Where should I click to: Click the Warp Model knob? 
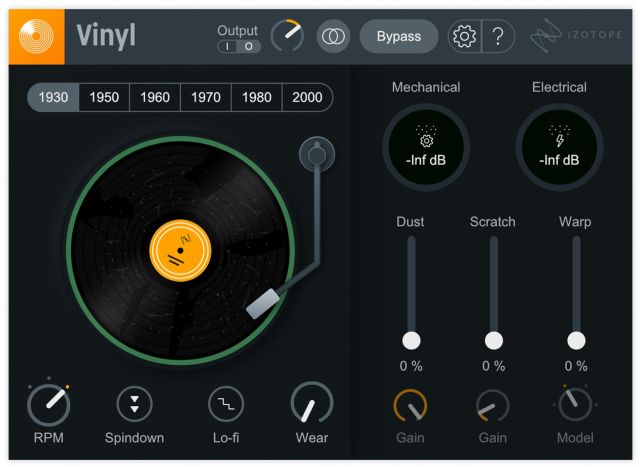(x=575, y=404)
